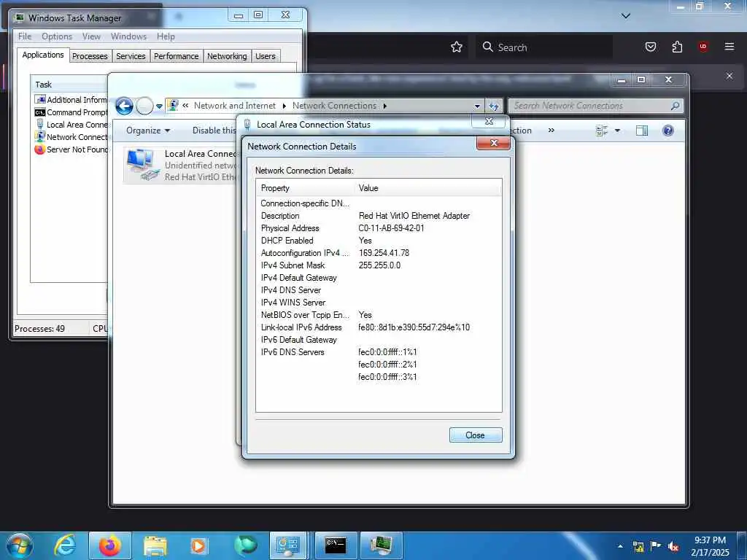
Task: Close the Network Connection Details dialog
Action: 475,435
